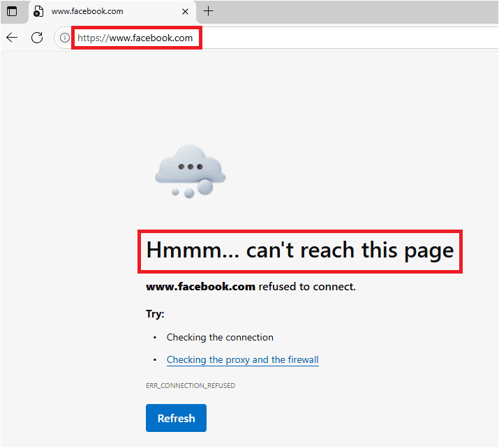Screen dimensions: 499x448
Task: Click 'Checking the connection' suggestion text
Action: (x=220, y=337)
